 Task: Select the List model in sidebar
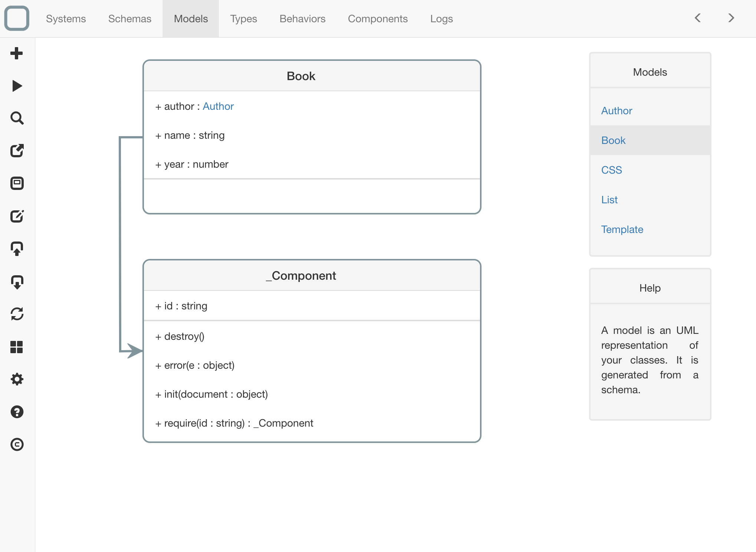(x=610, y=199)
